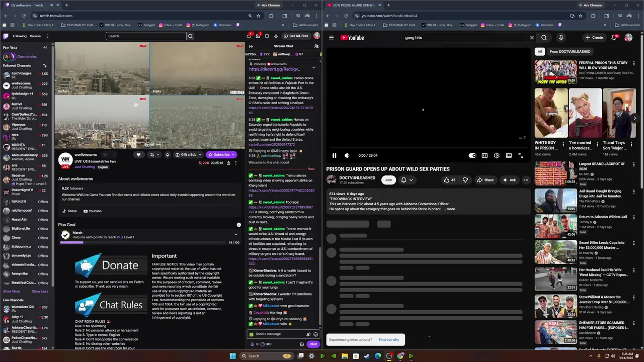Open the stream more options dots
This screenshot has width=644, height=362.
coord(237,163)
